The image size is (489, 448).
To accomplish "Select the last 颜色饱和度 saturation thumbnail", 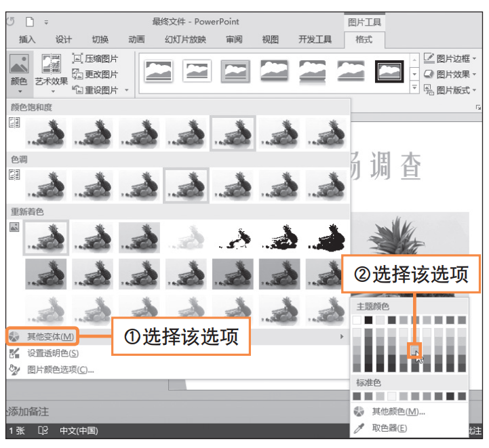I will [x=326, y=134].
